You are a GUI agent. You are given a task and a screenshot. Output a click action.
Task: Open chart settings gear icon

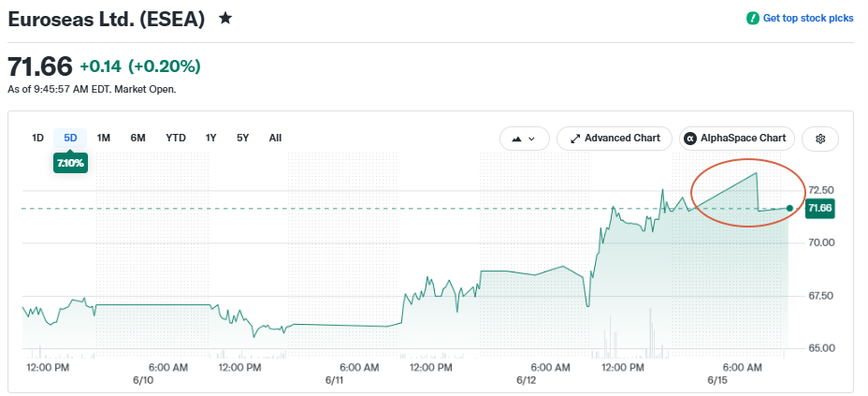820,139
